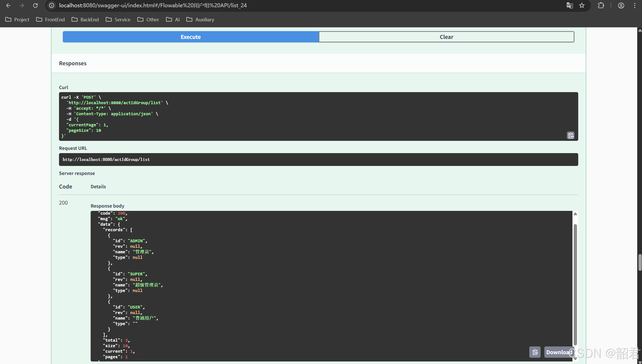This screenshot has height=364, width=642.
Task: Click the browser forward arrow
Action: (x=22, y=6)
